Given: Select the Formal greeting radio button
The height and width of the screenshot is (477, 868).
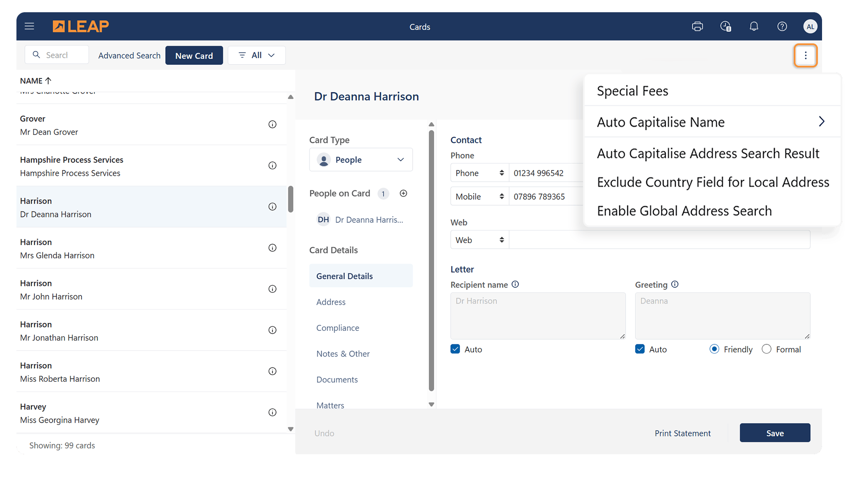Looking at the screenshot, I should click(x=766, y=349).
